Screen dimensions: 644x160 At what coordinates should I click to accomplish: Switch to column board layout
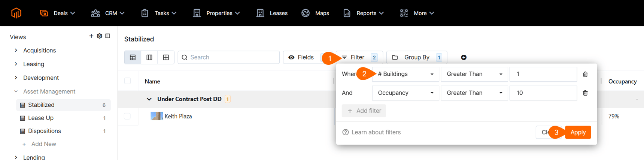pos(149,57)
